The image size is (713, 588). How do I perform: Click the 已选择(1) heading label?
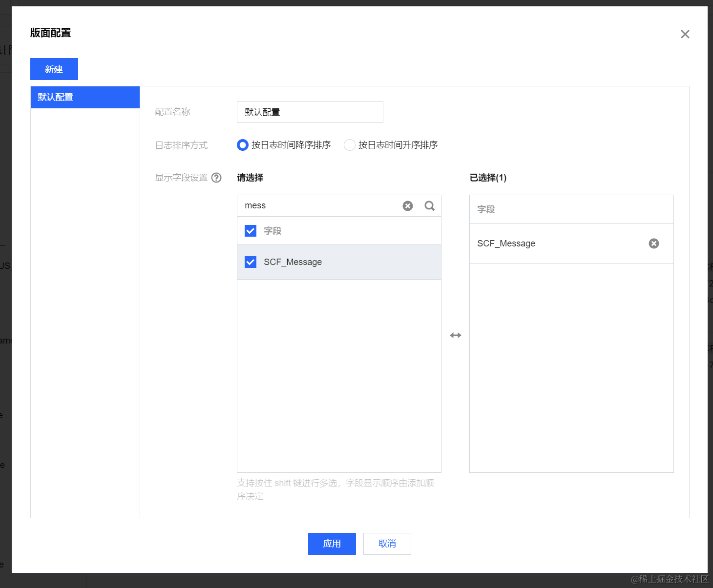coord(488,178)
